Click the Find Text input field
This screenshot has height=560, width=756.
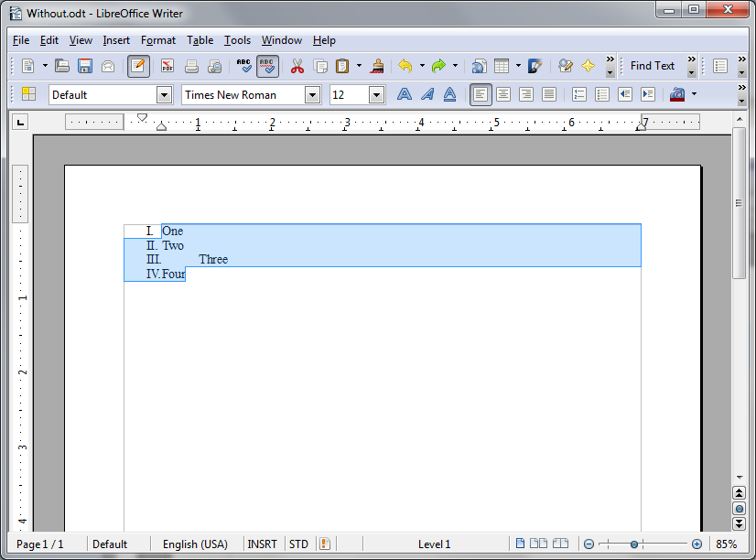(x=653, y=66)
